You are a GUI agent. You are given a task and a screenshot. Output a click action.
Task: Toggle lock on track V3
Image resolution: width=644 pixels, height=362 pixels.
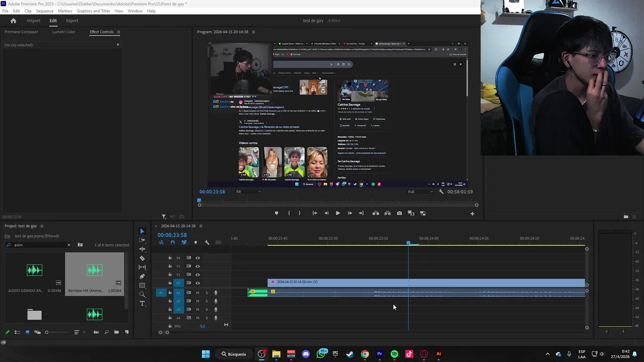tap(170, 266)
